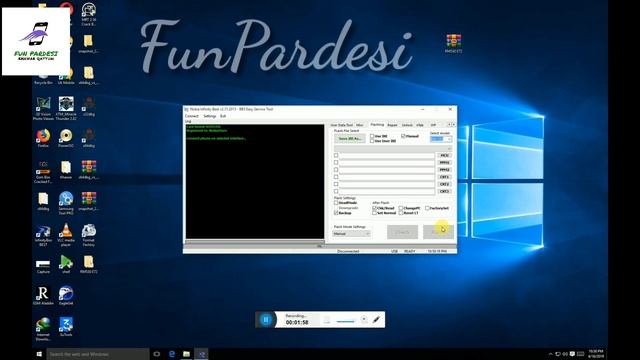This screenshot has height=360, width=640.
Task: Switch to the Unlock tab
Action: click(407, 125)
